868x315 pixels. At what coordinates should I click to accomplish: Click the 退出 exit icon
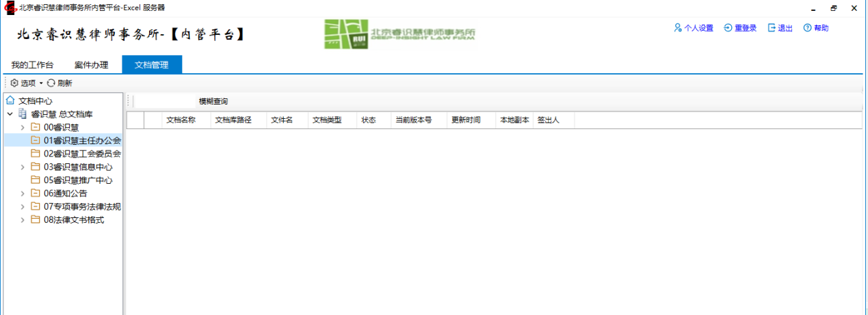coord(772,28)
